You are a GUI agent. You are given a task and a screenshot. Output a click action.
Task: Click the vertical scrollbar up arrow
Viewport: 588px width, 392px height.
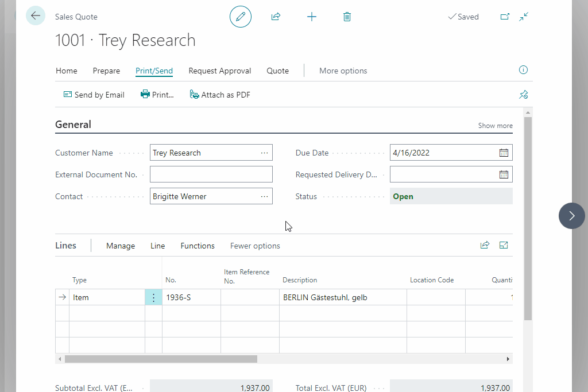528,112
